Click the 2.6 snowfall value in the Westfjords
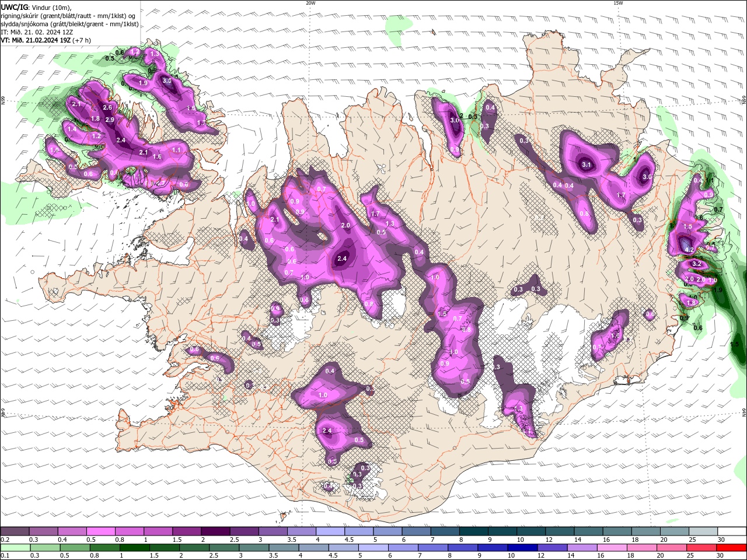The width and height of the screenshot is (747, 560). (x=107, y=107)
